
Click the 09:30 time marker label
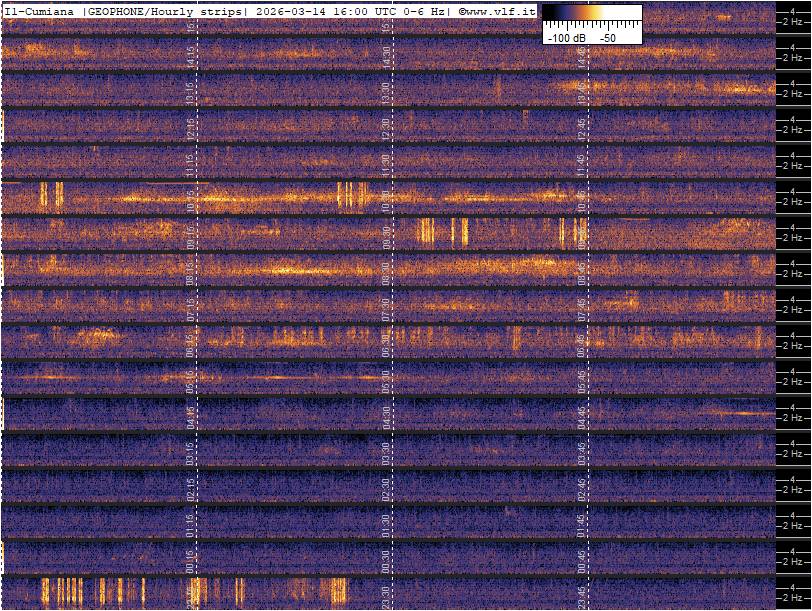point(386,236)
